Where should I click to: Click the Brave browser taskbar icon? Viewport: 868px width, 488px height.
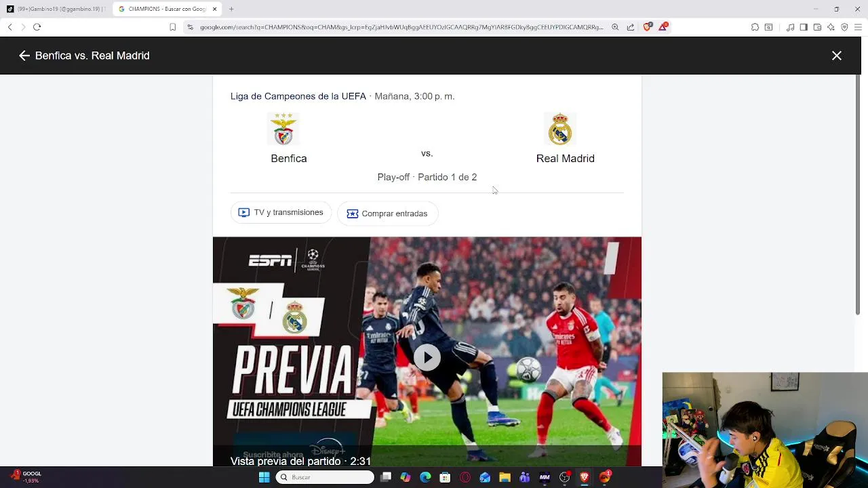584,477
